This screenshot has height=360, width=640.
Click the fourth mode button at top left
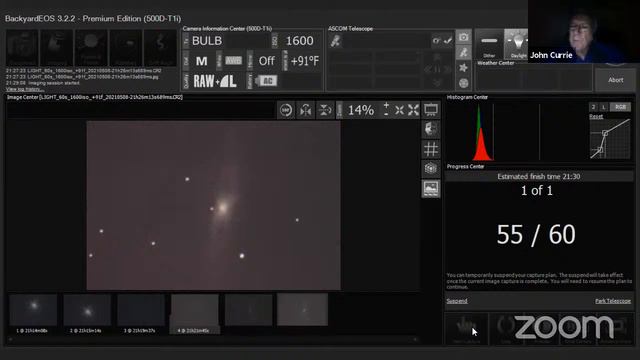[x=126, y=48]
